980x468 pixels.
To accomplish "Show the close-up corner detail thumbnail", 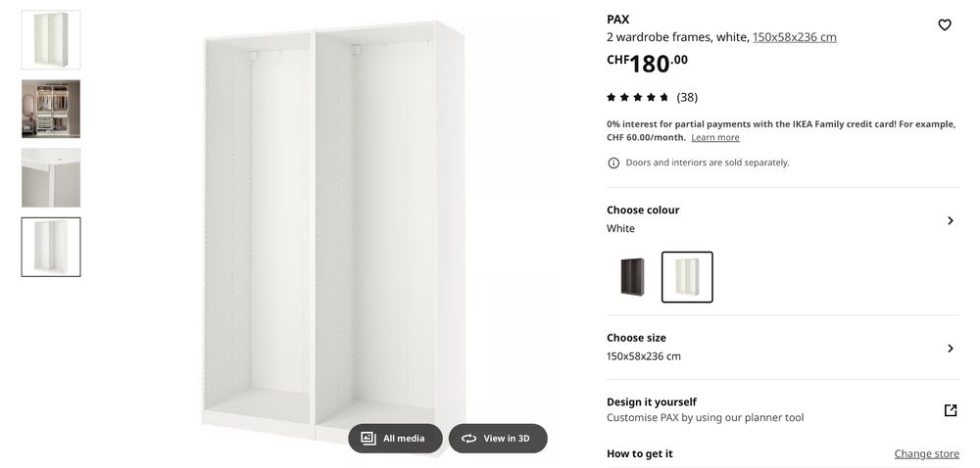I will [51, 178].
